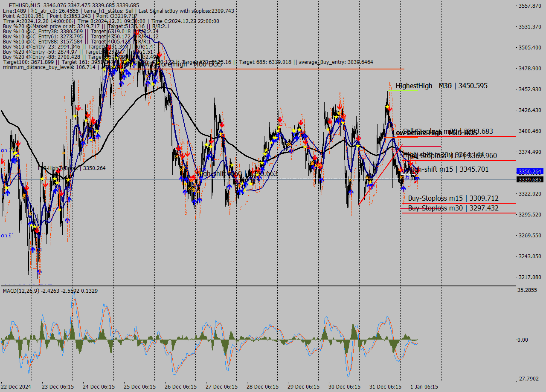Screen dimensions: 546x392
Task: Click the '27 Dec 06:15' time label
Action: 222,387
